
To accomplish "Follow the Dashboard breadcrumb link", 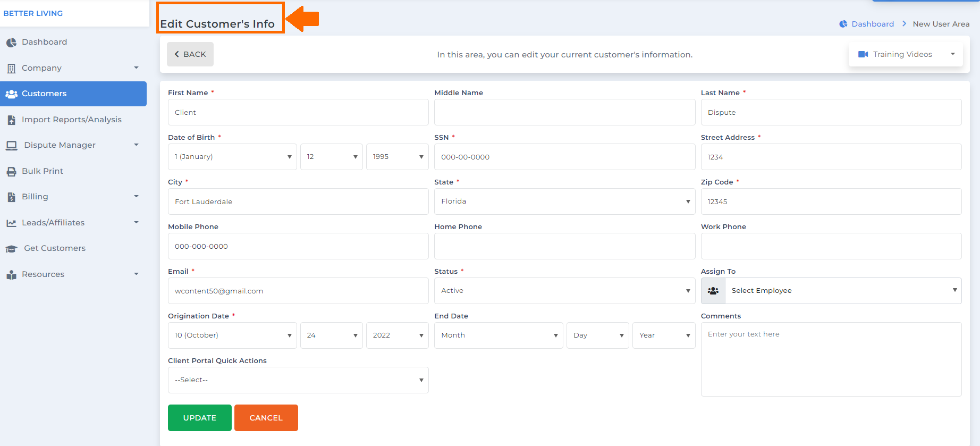I will coord(873,24).
